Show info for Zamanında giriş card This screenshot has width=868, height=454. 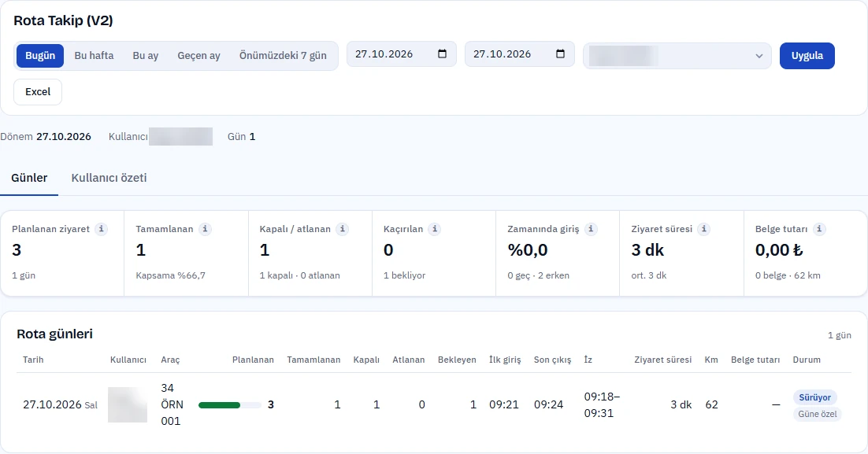click(591, 229)
